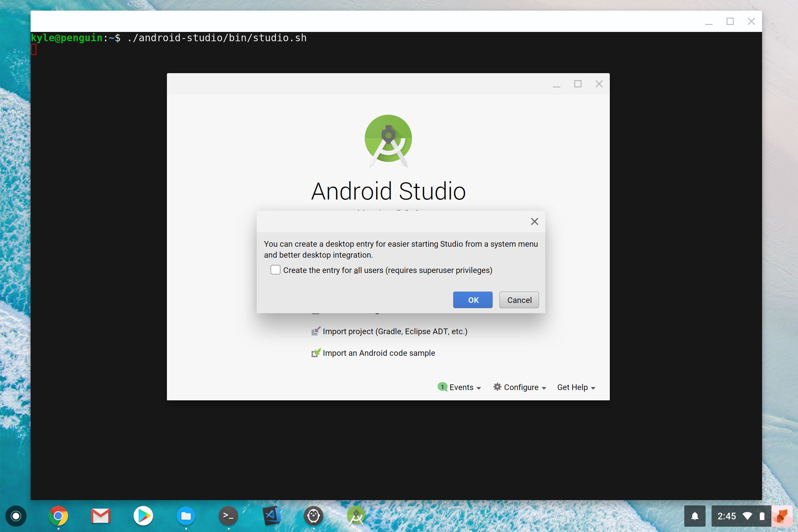The image size is (798, 532).
Task: Click the Chrome icon in the shelf
Action: click(58, 516)
